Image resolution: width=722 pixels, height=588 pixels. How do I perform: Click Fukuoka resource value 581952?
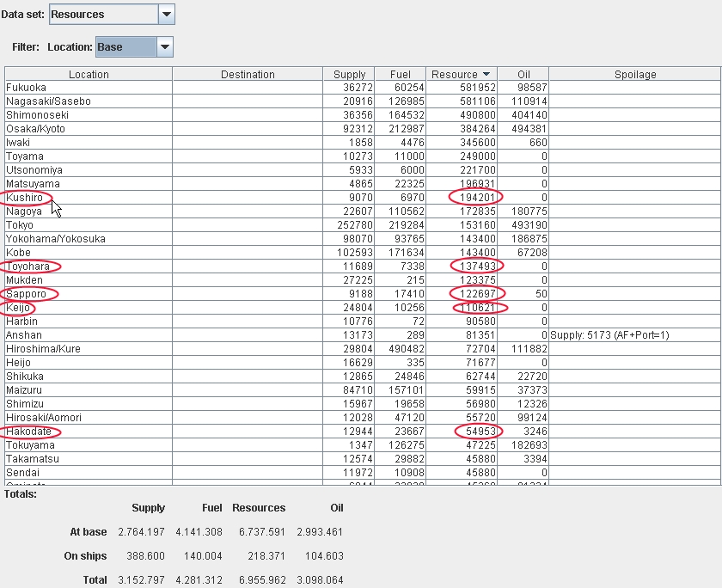(x=478, y=88)
